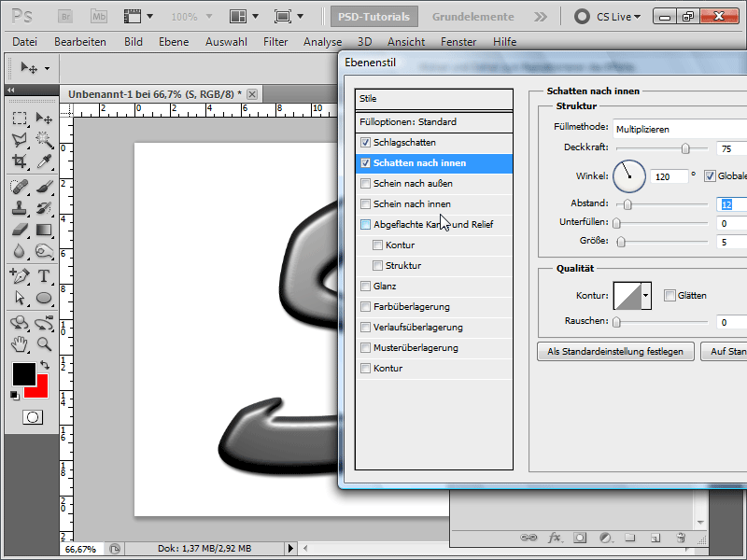Screen dimensions: 747x560
Task: Toggle Quick Mask mode
Action: 33,417
